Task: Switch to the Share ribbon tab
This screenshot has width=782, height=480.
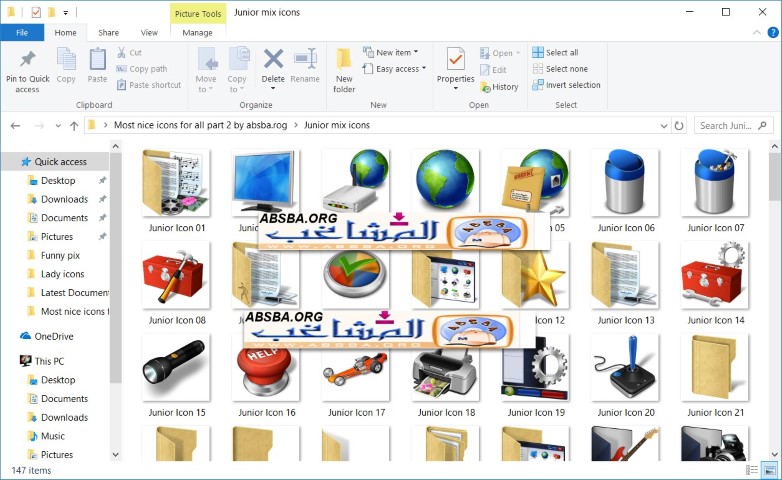Action: click(x=108, y=32)
